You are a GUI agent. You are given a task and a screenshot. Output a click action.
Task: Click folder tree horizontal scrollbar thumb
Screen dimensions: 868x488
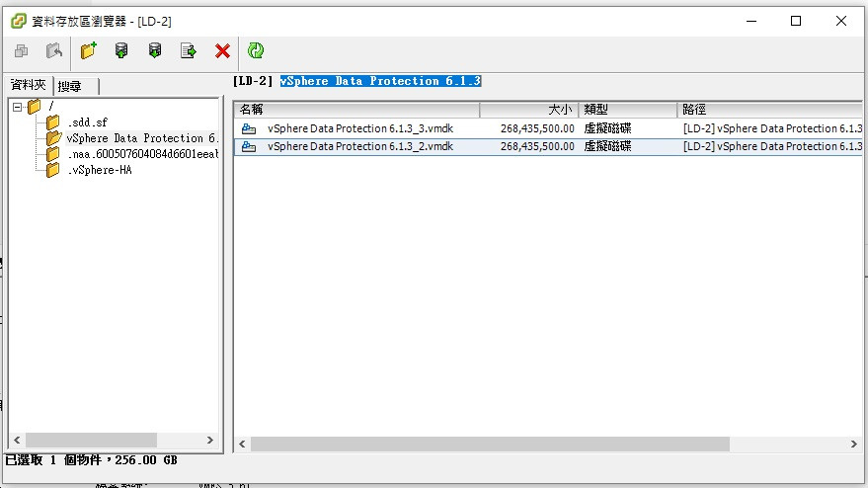pyautogui.click(x=91, y=440)
